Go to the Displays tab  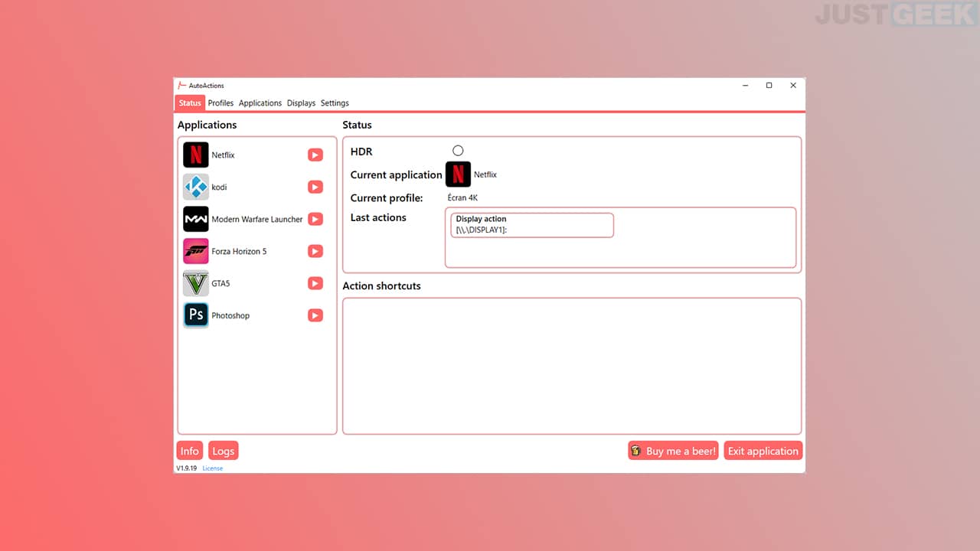click(301, 103)
